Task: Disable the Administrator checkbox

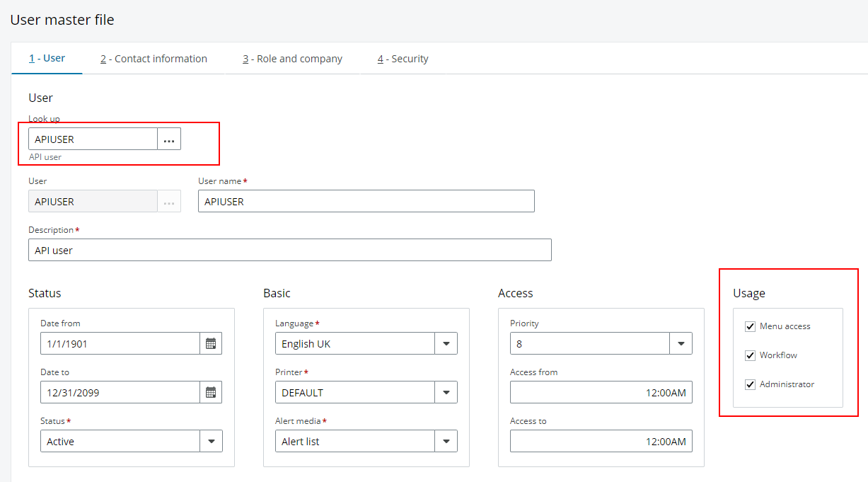Action: (751, 385)
